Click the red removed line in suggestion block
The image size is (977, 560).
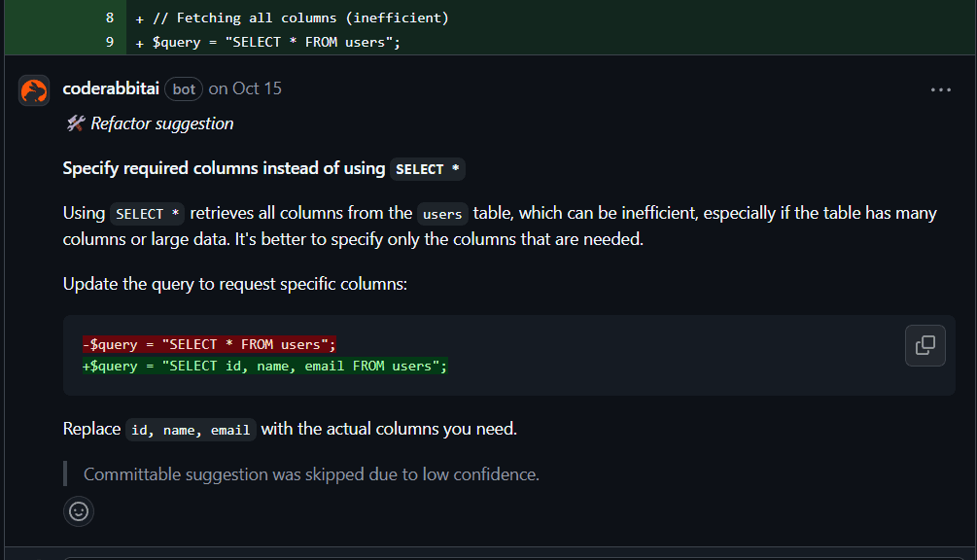[x=209, y=344]
